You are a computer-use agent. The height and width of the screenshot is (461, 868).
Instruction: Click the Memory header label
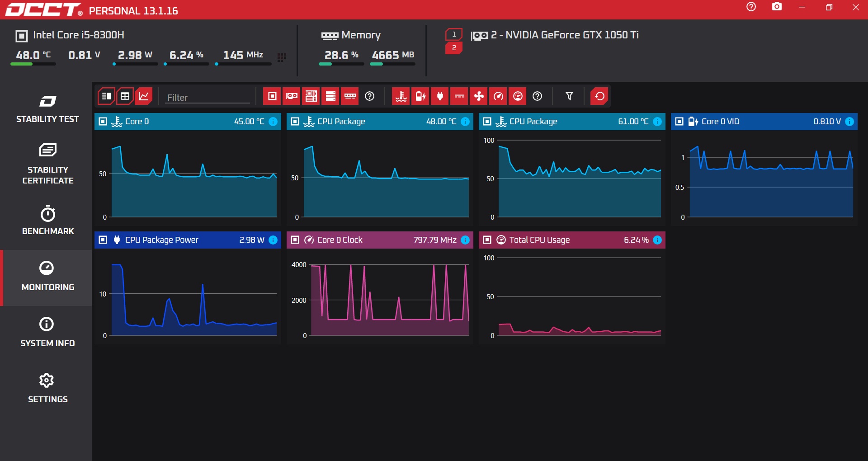click(x=361, y=35)
